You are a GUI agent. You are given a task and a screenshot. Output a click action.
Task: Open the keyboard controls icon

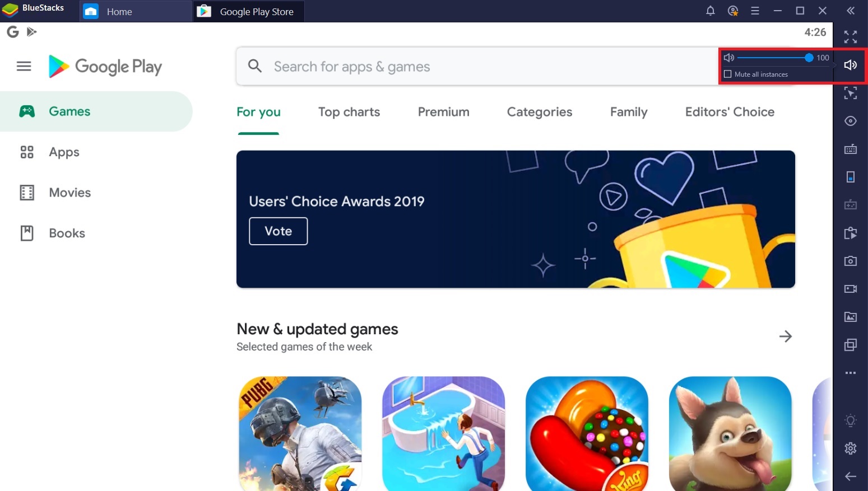point(850,149)
